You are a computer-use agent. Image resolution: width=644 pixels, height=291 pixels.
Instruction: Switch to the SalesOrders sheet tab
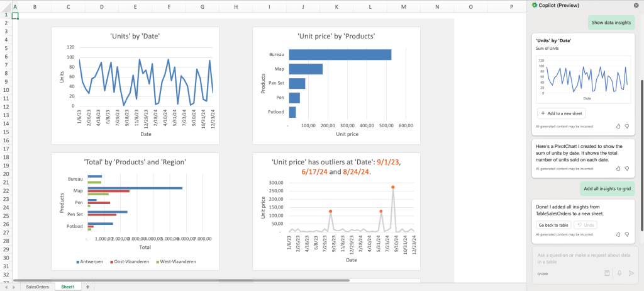37,287
